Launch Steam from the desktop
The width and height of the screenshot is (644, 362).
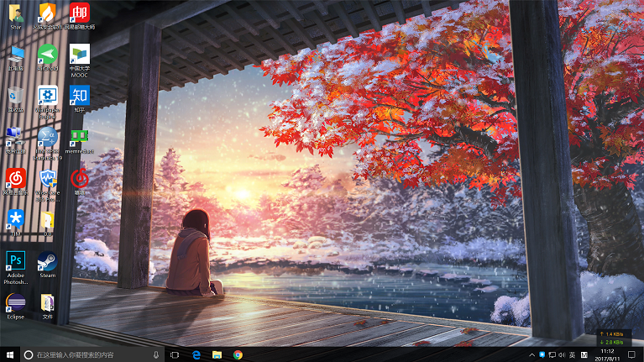point(47,265)
